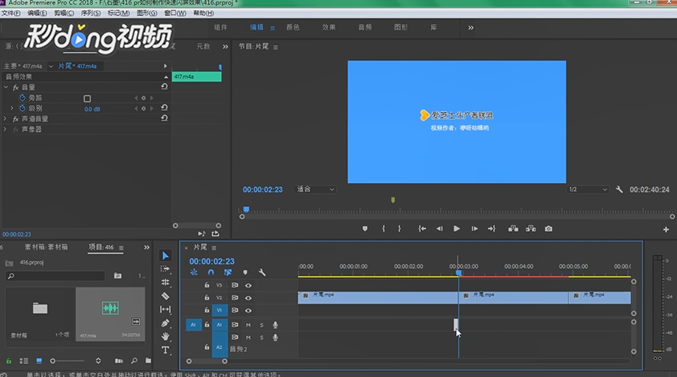The image size is (677, 377).
Task: Open playback resolution 1/2 dropdown
Action: click(588, 189)
